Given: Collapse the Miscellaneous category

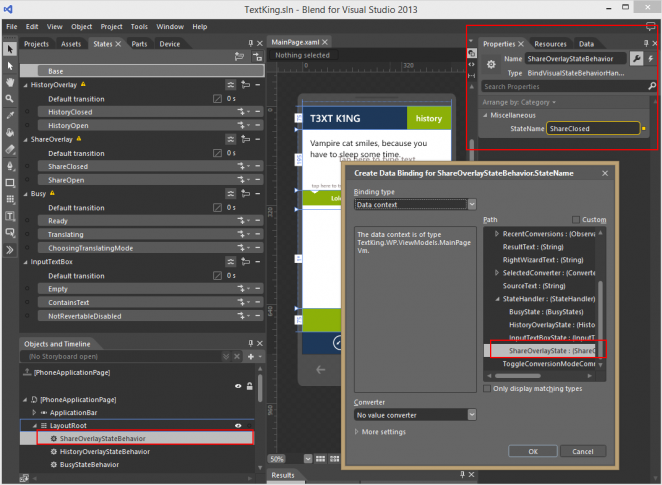Looking at the screenshot, I should [x=485, y=115].
